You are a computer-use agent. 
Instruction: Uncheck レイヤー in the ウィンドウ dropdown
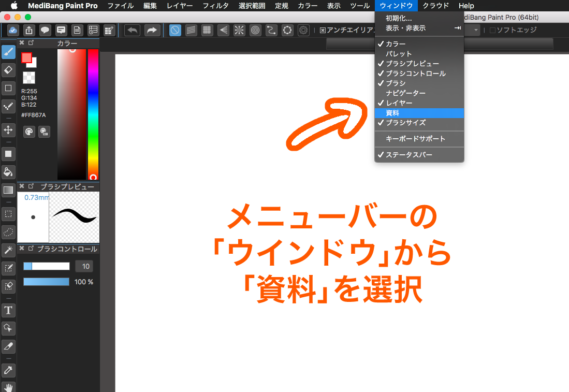point(419,103)
